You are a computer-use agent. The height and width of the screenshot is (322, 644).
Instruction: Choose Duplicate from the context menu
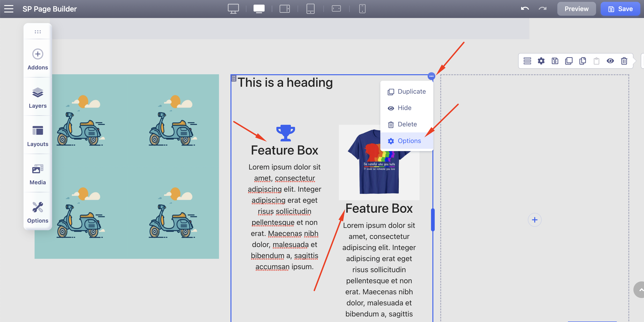(407, 92)
